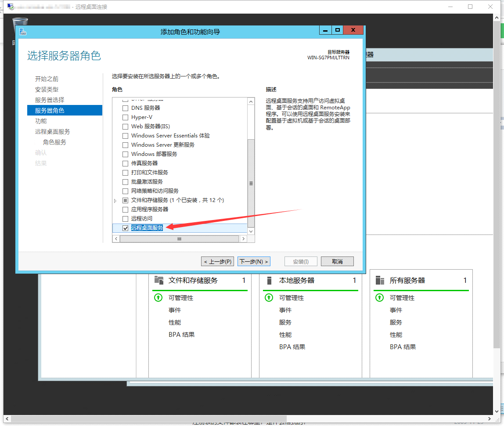Enable the Hyper-V role checkbox
The height and width of the screenshot is (426, 504).
click(126, 117)
